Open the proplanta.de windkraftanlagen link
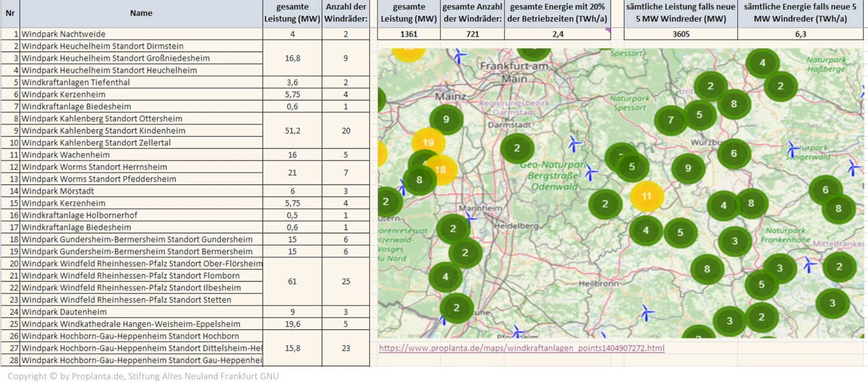This screenshot has width=868, height=388. 522,348
